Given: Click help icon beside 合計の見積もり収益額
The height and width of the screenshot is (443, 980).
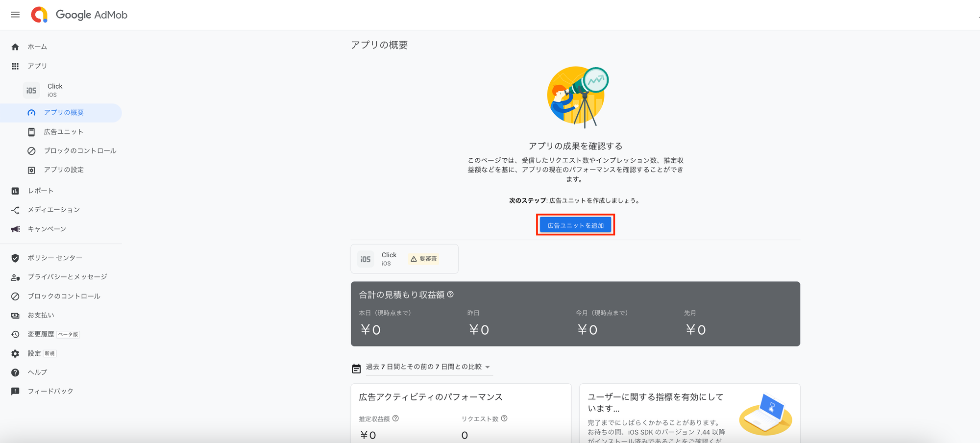Looking at the screenshot, I should [450, 295].
